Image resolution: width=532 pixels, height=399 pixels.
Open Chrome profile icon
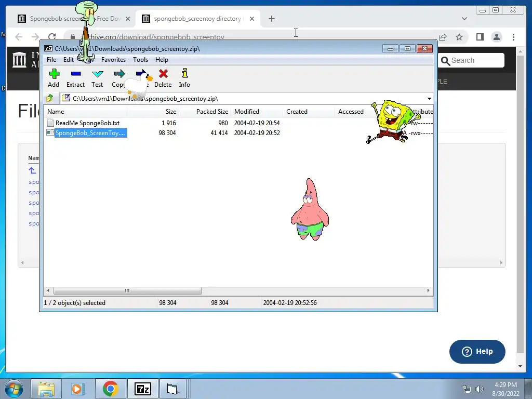click(x=497, y=37)
